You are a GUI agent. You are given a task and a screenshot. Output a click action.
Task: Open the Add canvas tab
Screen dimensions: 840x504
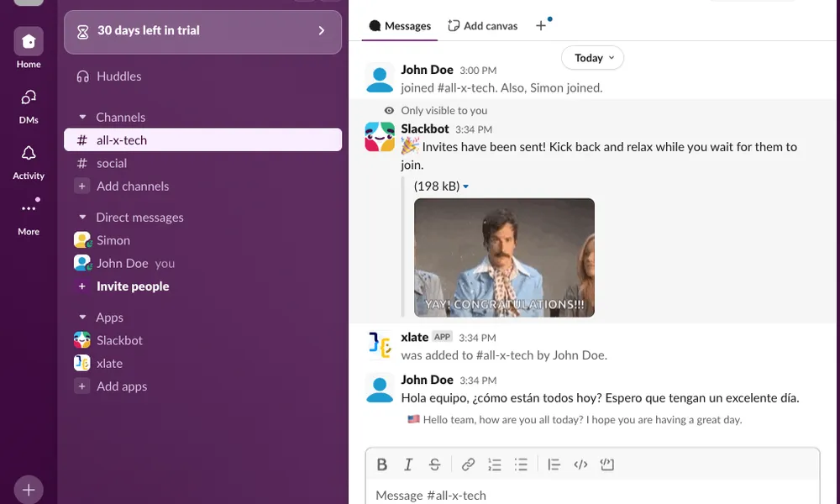coord(483,26)
